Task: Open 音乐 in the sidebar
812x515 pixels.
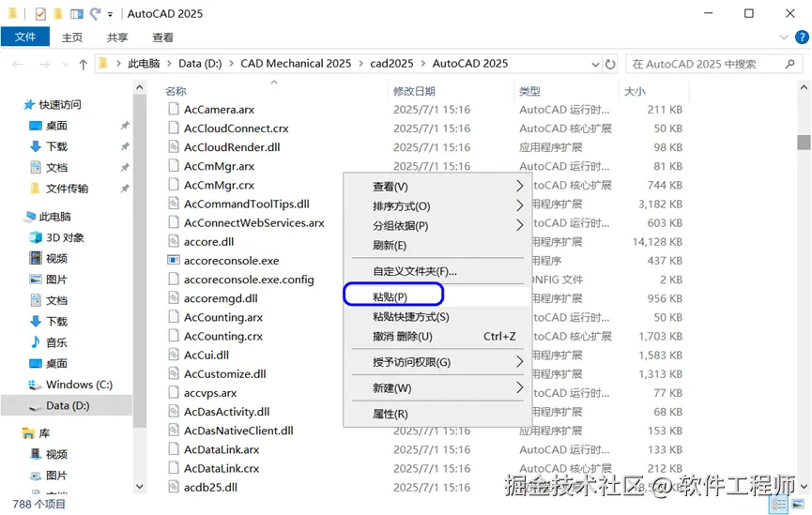Action: tap(56, 342)
